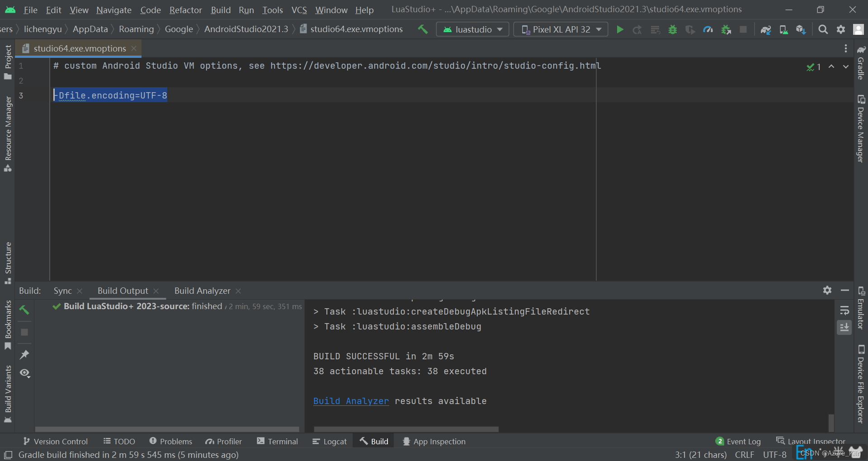Open IDE Settings via gear icon
This screenshot has height=461, width=868.
point(841,29)
